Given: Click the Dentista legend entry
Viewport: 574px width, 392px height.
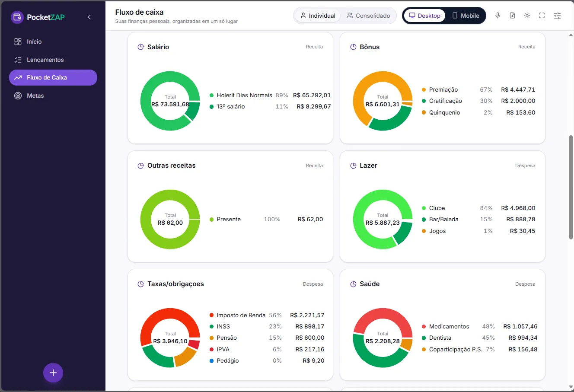Looking at the screenshot, I should pos(480,338).
